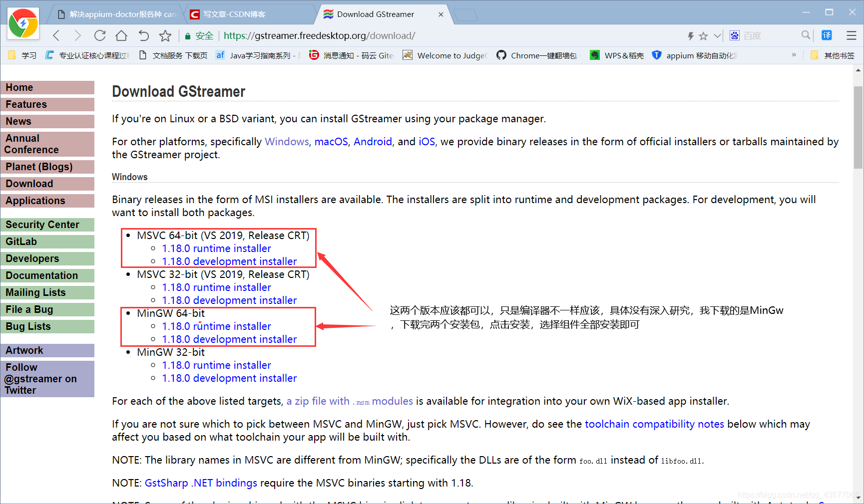
Task: Open the WPS&稻壳 bookmark
Action: pos(617,55)
